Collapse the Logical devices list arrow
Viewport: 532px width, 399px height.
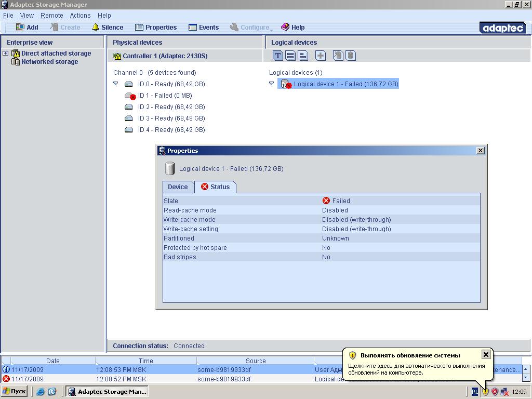point(272,84)
